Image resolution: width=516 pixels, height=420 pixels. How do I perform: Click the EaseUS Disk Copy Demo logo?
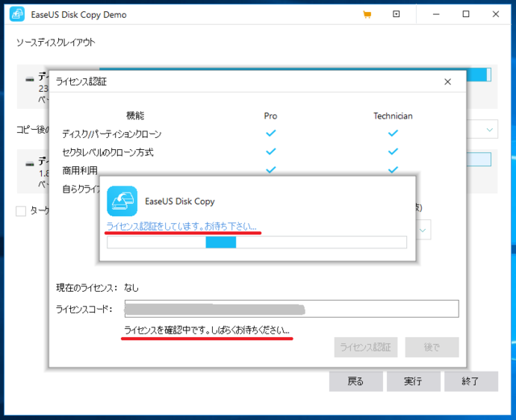(17, 15)
